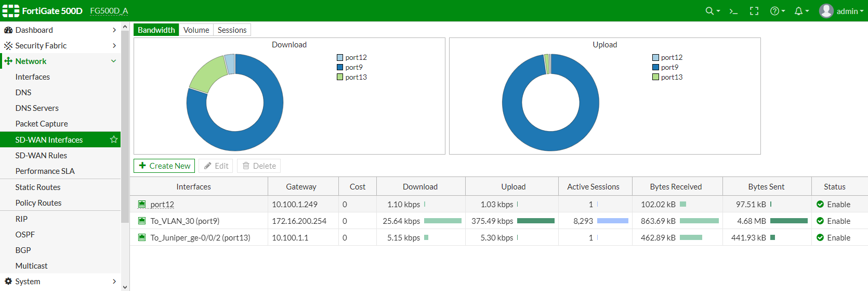Toggle port13 legend swatch in Upload chart
The height and width of the screenshot is (291, 868).
(656, 78)
